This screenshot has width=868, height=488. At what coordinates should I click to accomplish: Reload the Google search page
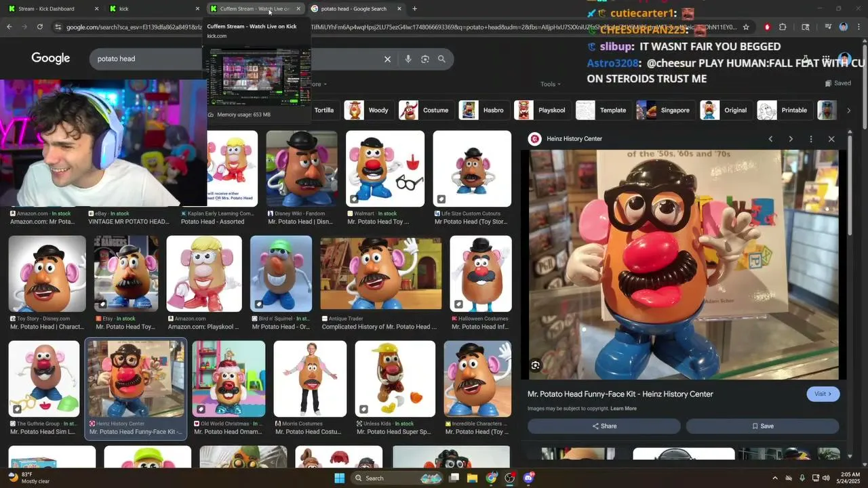[x=40, y=27]
